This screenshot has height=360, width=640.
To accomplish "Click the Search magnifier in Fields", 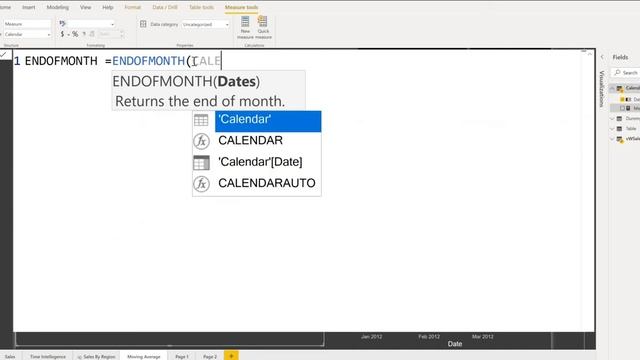I will point(617,72).
